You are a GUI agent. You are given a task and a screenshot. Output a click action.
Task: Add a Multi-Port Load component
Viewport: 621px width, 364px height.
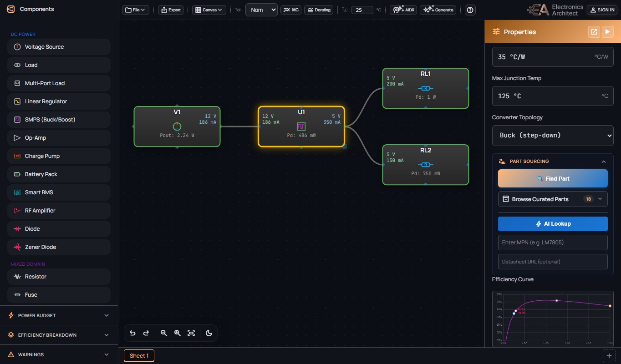tap(59, 83)
